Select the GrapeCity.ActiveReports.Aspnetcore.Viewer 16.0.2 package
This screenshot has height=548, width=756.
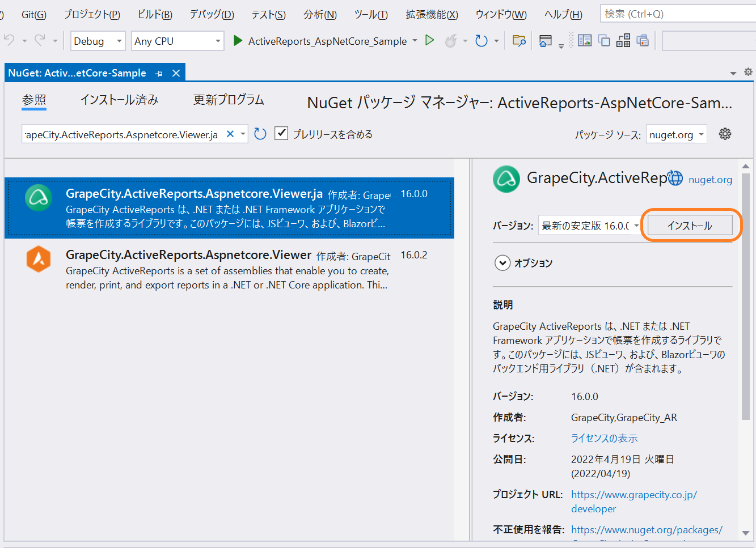click(229, 269)
